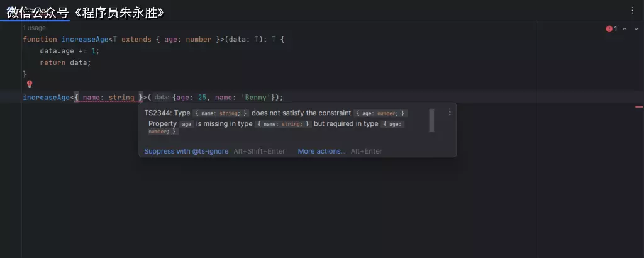Image resolution: width=644 pixels, height=258 pixels.
Task: Click the '1 usage' inlay hint
Action: tap(34, 28)
